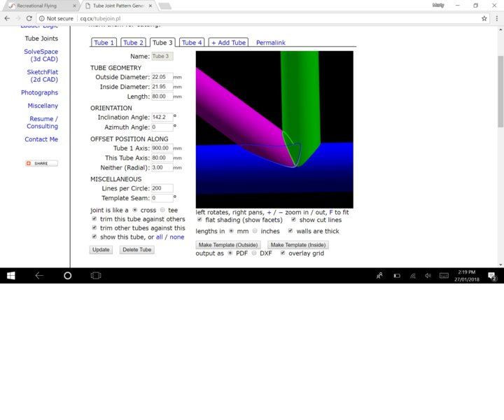This screenshot has width=504, height=420.
Task: Toggle show this tube checkbox
Action: (94, 237)
